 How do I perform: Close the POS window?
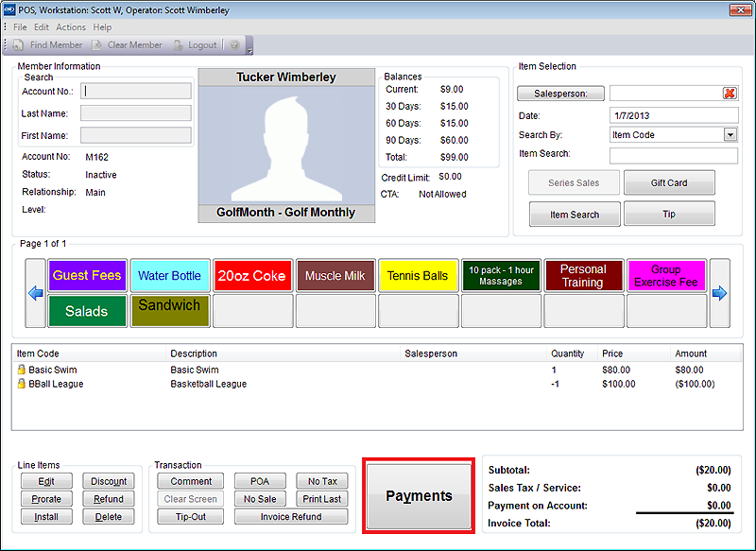pos(740,9)
